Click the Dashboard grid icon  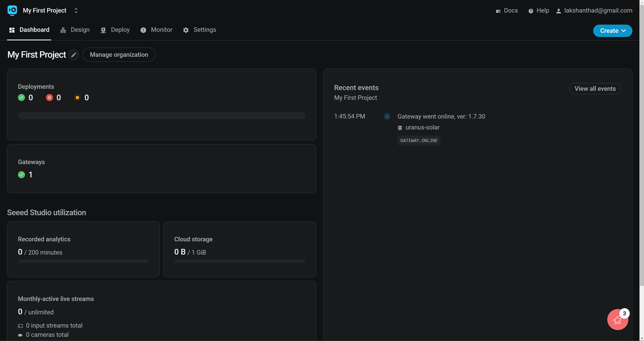pyautogui.click(x=12, y=30)
